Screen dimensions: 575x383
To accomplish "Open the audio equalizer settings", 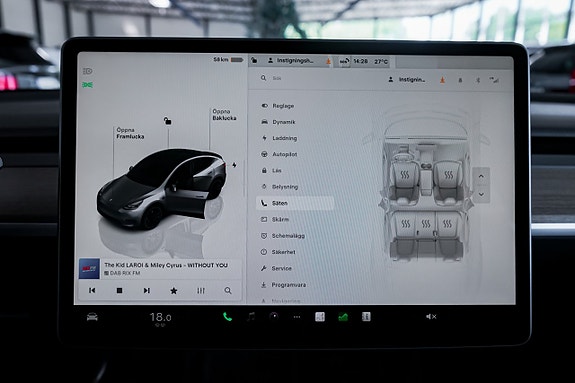I will [201, 291].
